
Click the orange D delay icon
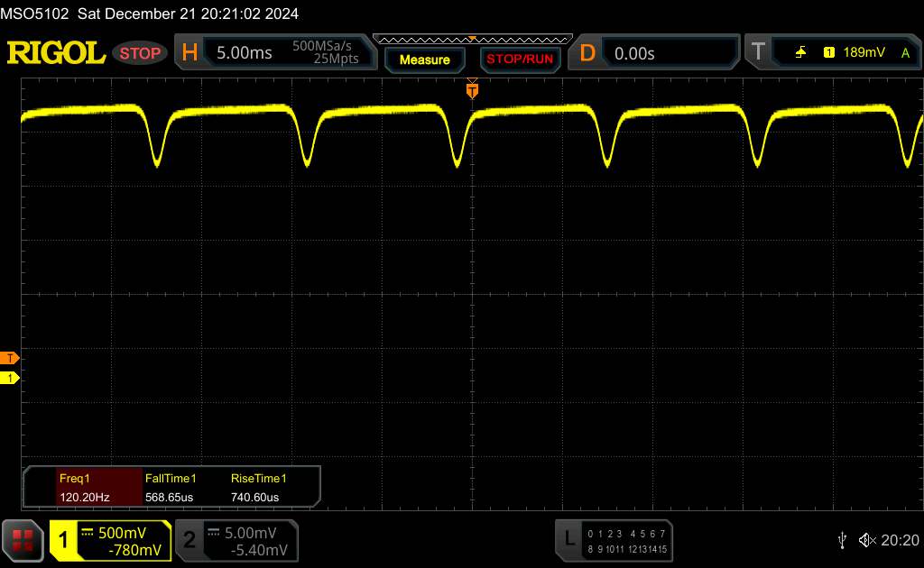pyautogui.click(x=587, y=53)
